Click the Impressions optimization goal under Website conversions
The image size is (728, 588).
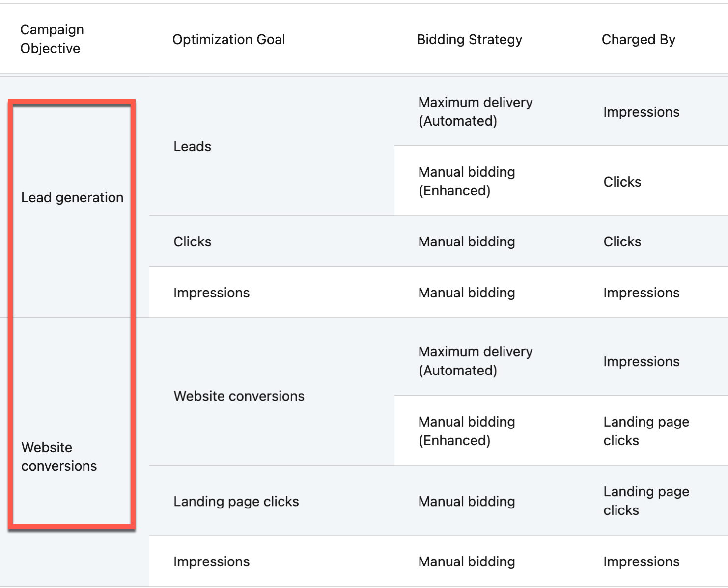coord(211,561)
